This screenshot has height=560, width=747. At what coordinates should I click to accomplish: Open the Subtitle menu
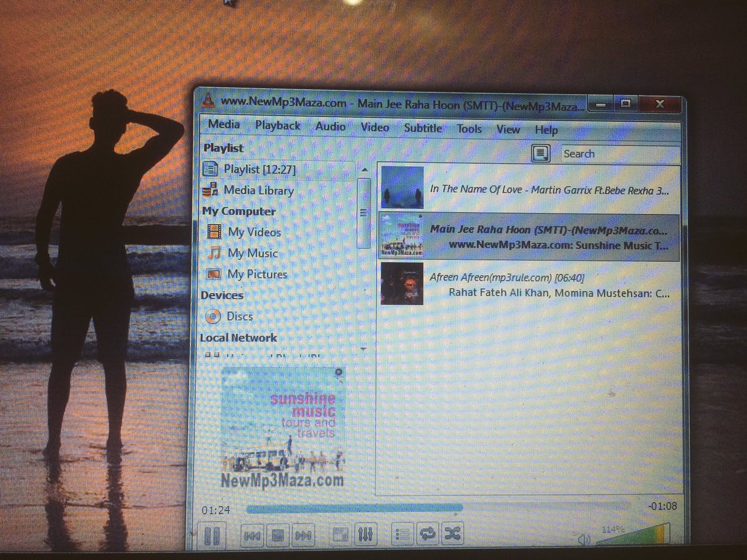423,128
